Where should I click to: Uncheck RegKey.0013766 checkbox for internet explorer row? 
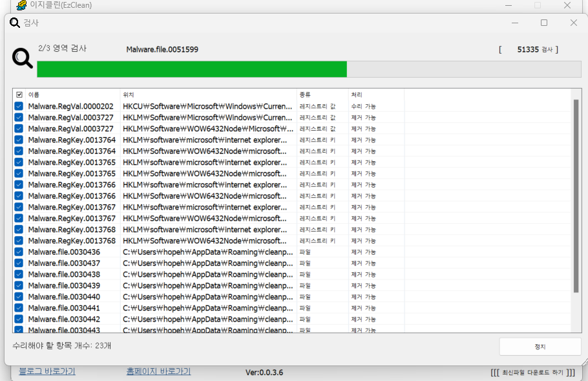(x=19, y=185)
